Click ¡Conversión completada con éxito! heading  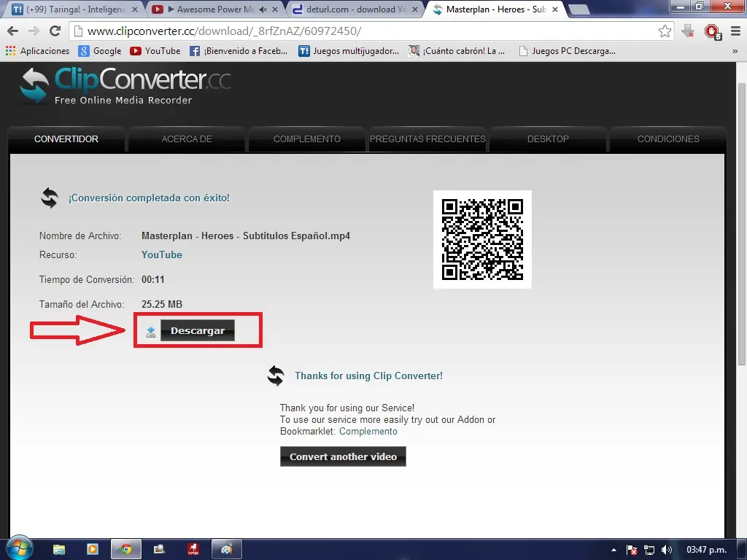coord(149,198)
